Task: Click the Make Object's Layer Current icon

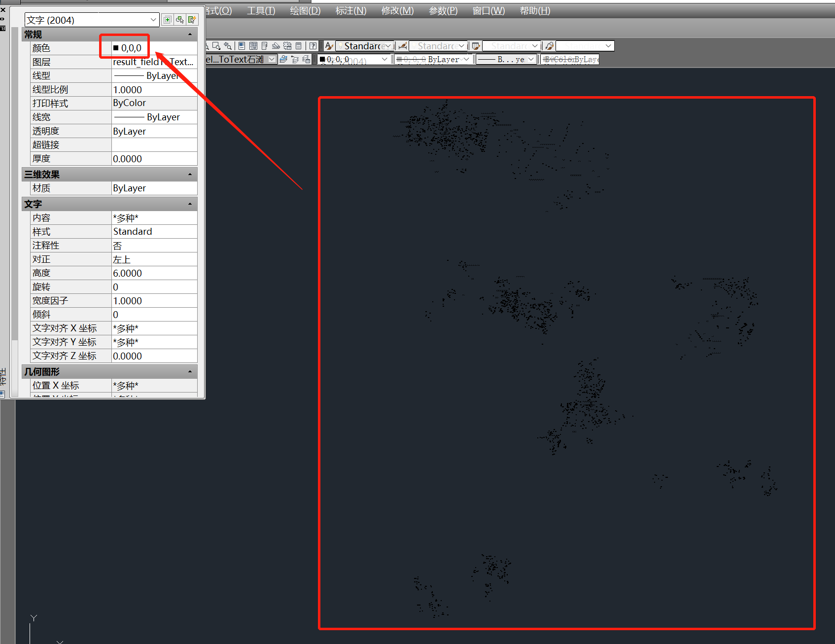Action: pos(283,58)
